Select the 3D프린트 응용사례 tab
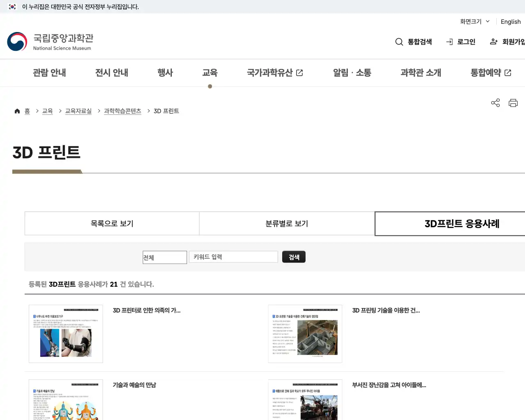 [461, 224]
